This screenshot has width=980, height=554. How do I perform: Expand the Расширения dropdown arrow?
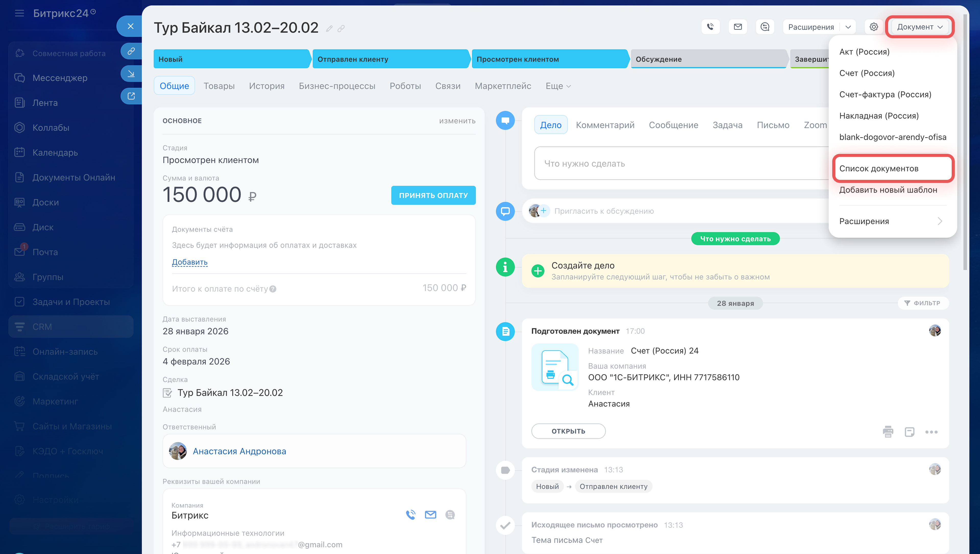848,27
